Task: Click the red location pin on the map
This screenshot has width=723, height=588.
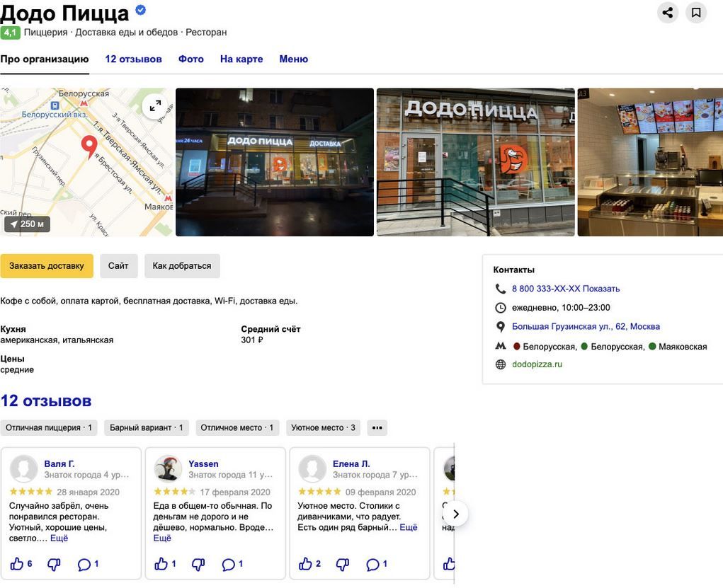Action: (x=89, y=146)
